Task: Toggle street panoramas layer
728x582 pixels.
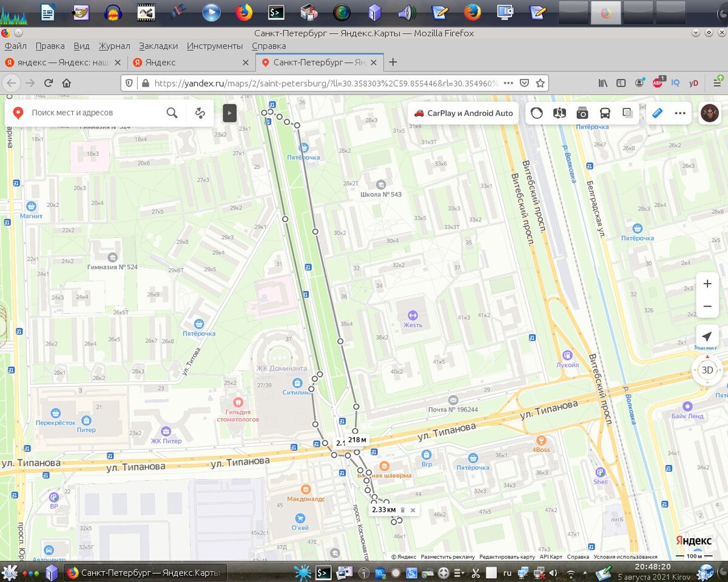Action: coord(559,113)
